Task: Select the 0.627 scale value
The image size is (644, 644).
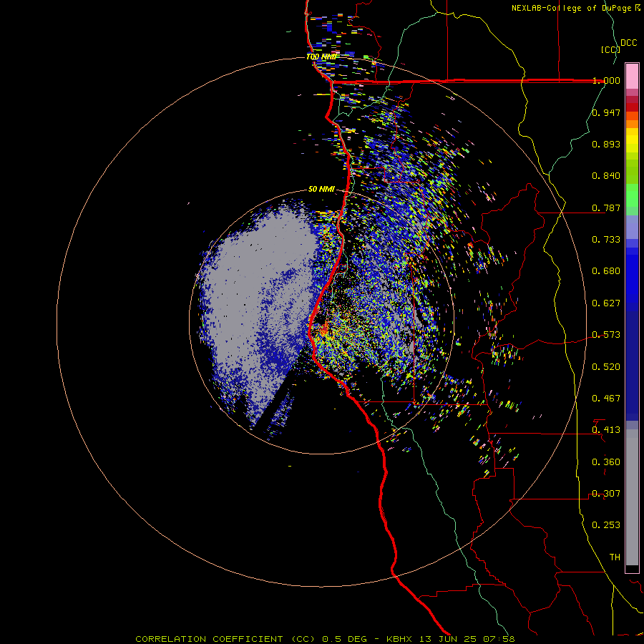Action: 606,303
